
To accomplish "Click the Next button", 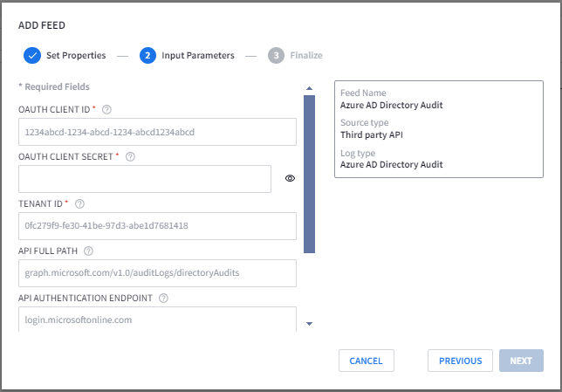I will point(521,361).
